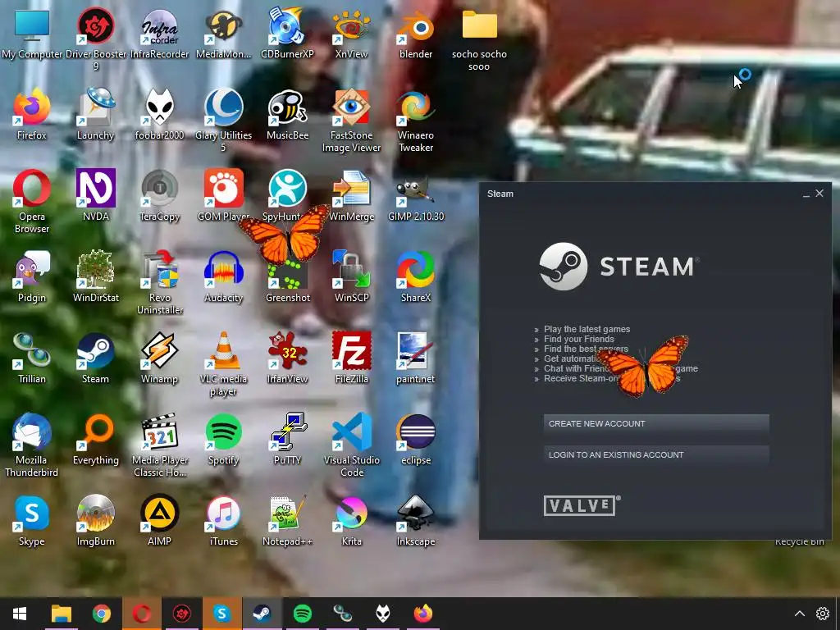Image resolution: width=840 pixels, height=630 pixels.
Task: Switch to Skype taskbar button
Action: [221, 614]
